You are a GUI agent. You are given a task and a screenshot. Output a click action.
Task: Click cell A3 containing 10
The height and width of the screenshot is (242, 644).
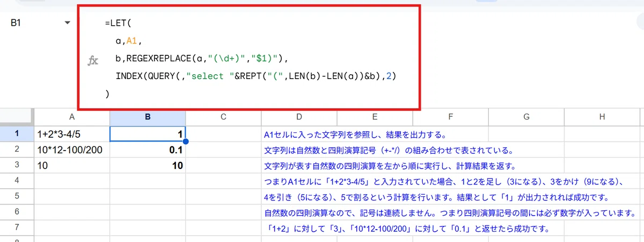pos(71,166)
